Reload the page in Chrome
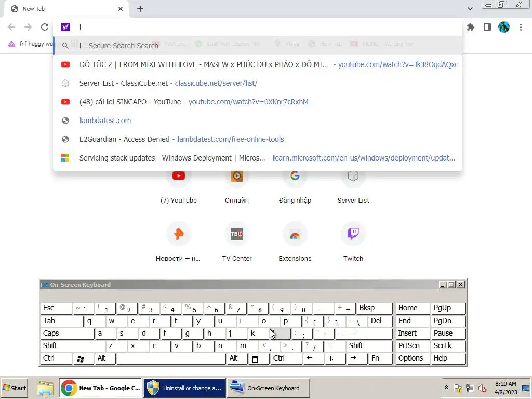 pos(45,27)
